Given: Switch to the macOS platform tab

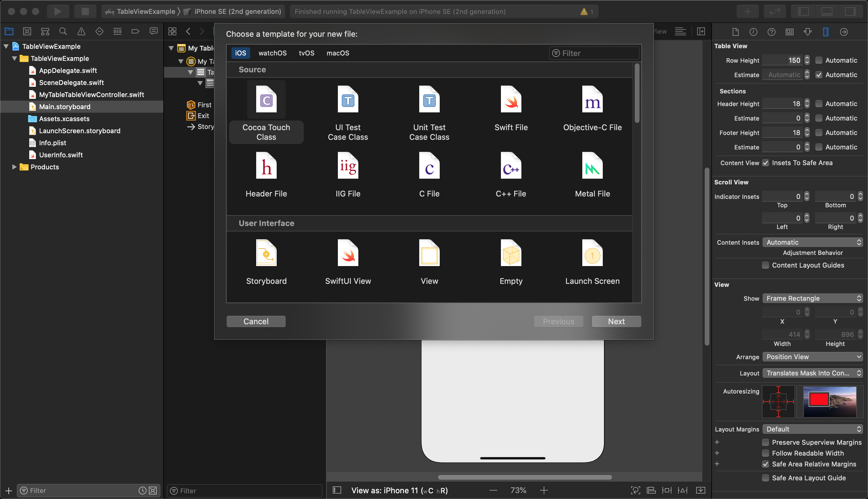Looking at the screenshot, I should click(x=338, y=53).
